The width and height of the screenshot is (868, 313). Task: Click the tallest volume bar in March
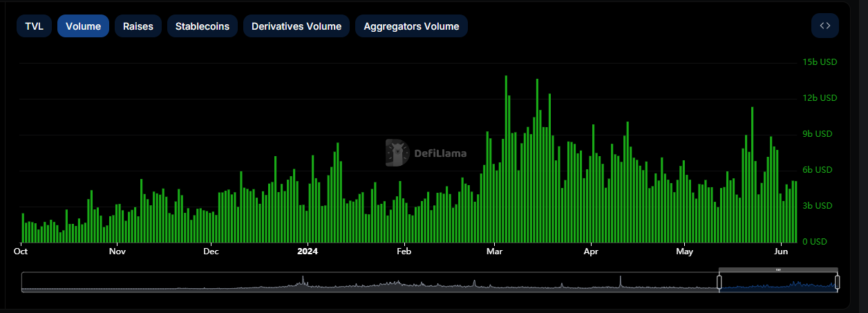[x=506, y=159]
